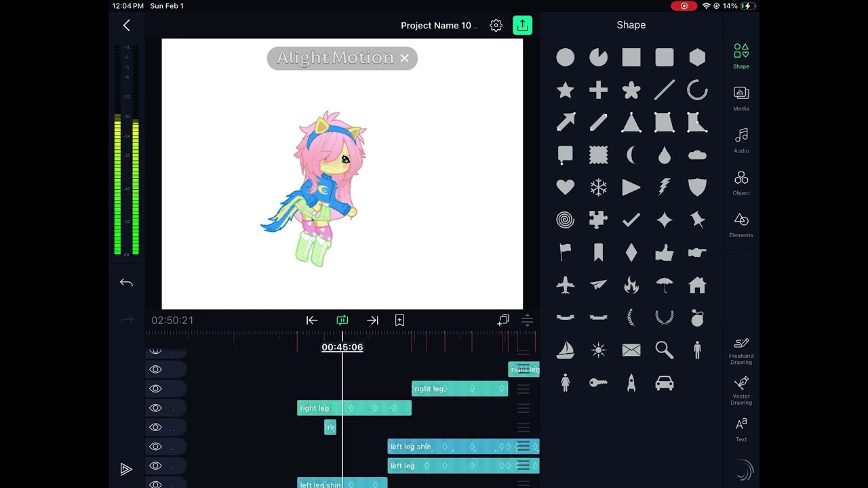Open the copy layers icon
Image resolution: width=868 pixels, height=488 pixels.
(503, 320)
